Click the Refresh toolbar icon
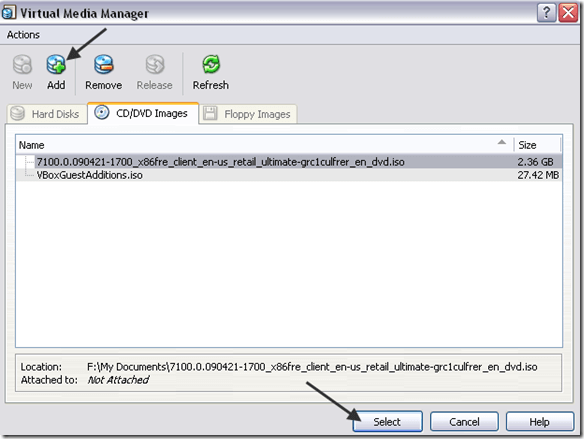Viewport: 584px width, 439px height. (x=211, y=72)
